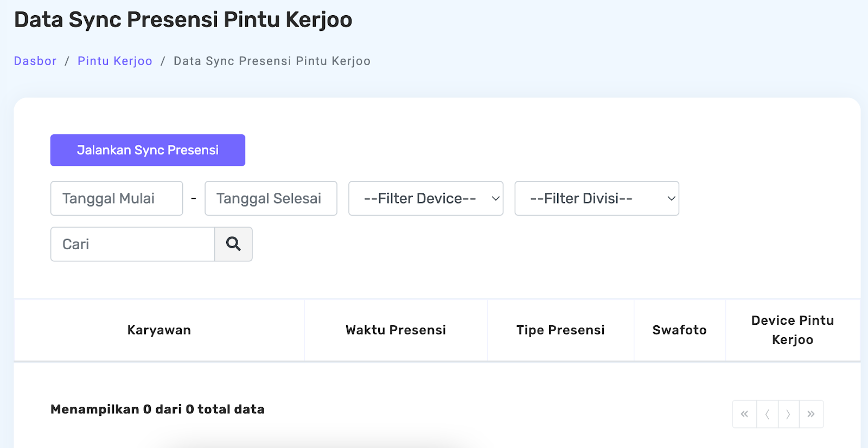Click the Waktu Presensi column header
Screen dimensions: 868x448
[395, 330]
